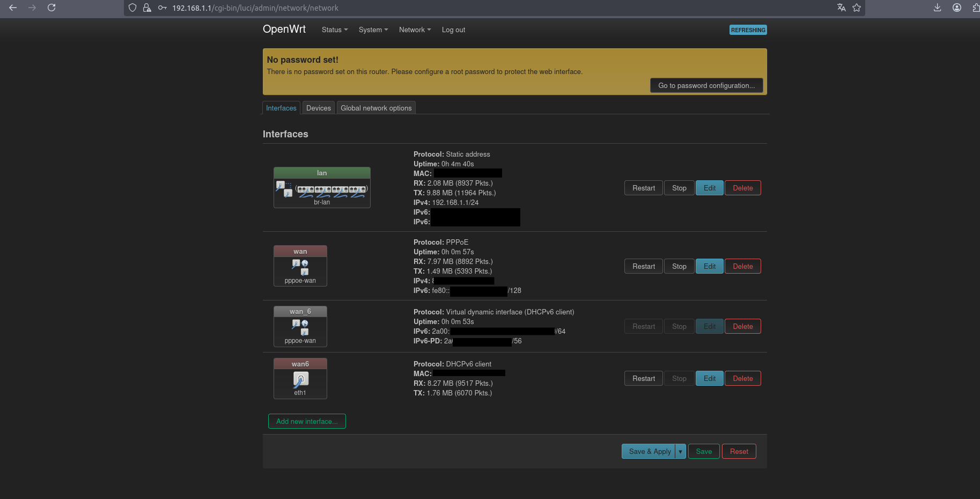980x499 pixels.
Task: Switch to the Devices tab
Action: [318, 108]
